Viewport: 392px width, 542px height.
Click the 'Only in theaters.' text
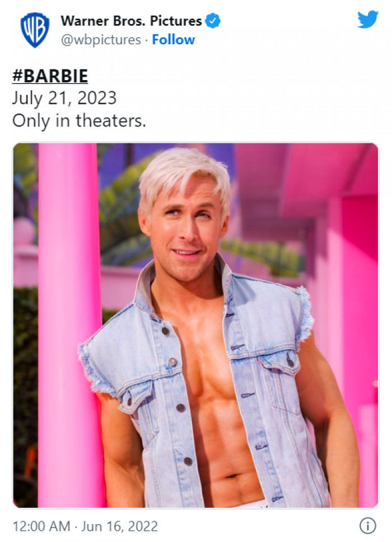click(79, 121)
